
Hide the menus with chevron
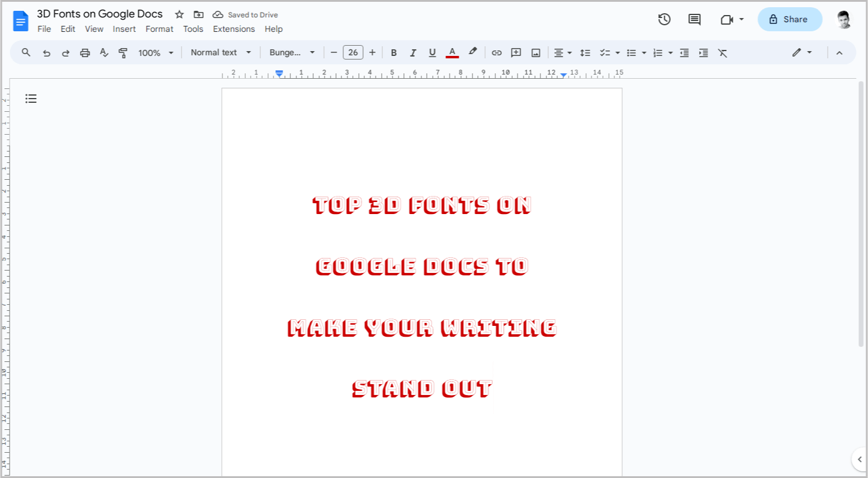(840, 53)
